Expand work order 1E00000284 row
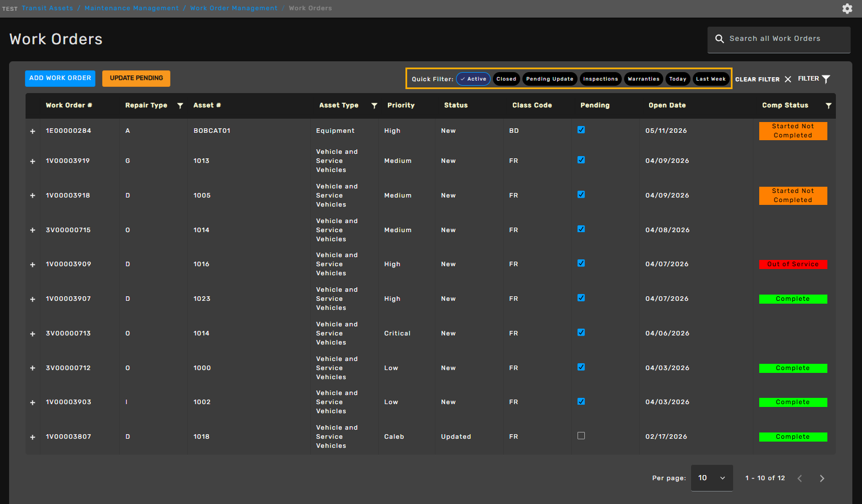The height and width of the screenshot is (504, 862). tap(32, 131)
